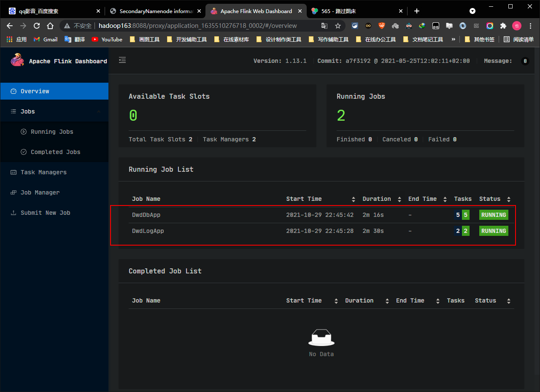Open the YouTube bookmark
Screen dimensions: 540x392
(107, 39)
